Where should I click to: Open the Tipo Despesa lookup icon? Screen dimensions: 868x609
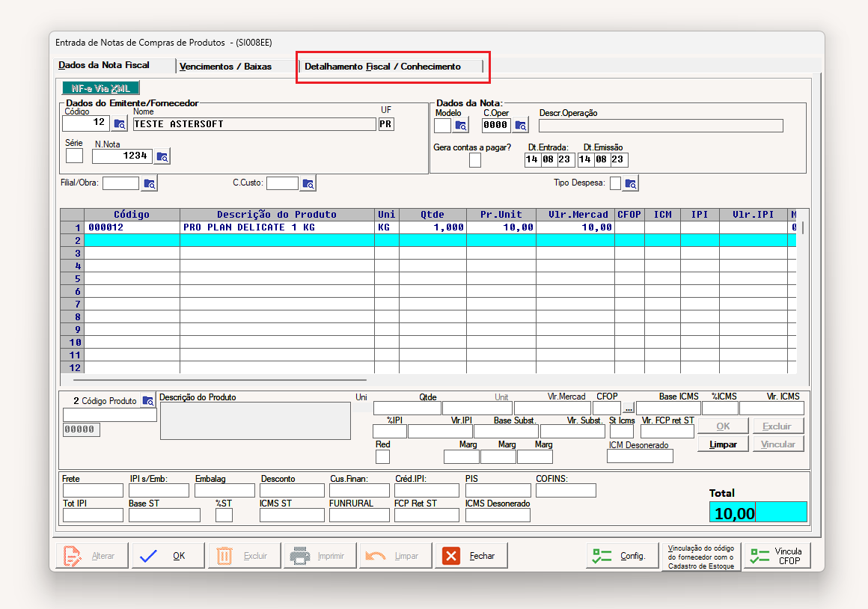point(631,183)
